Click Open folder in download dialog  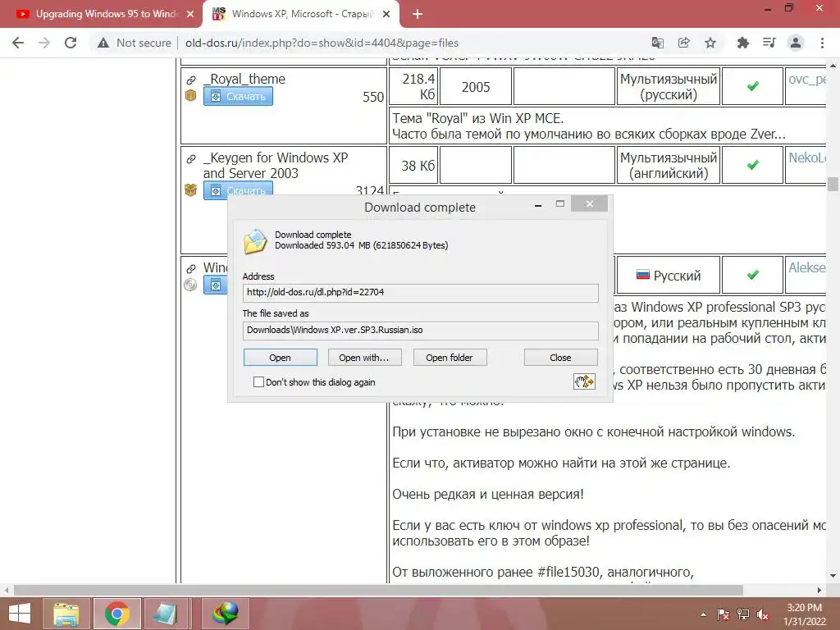(x=450, y=358)
